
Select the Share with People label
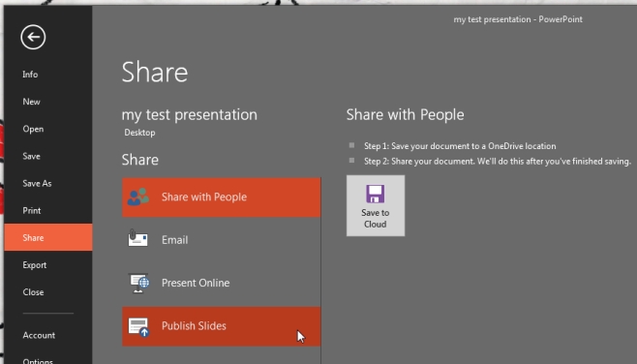[204, 197]
